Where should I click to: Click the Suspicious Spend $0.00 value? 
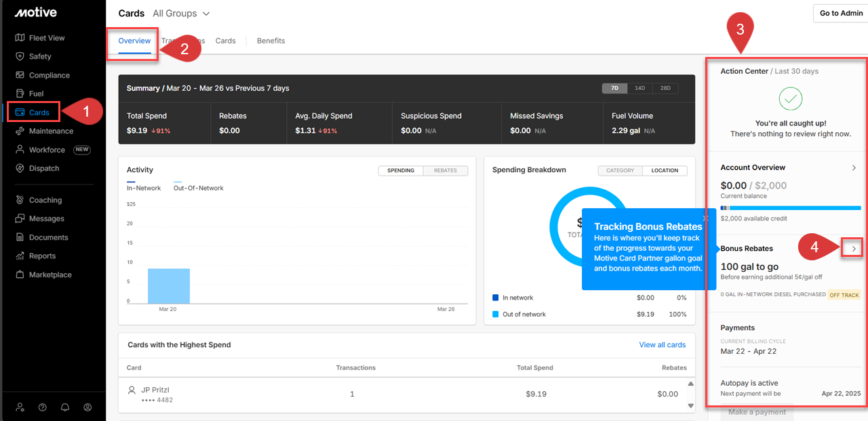coord(412,130)
